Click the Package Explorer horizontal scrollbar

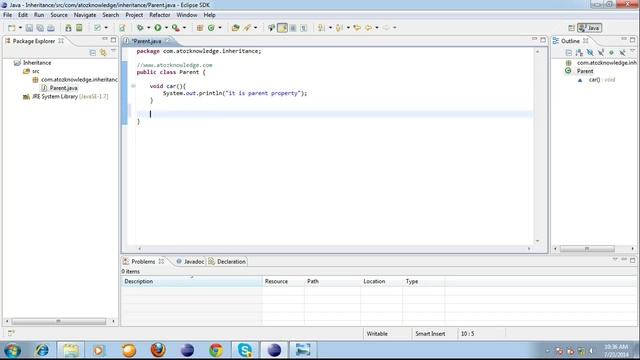(x=60, y=322)
